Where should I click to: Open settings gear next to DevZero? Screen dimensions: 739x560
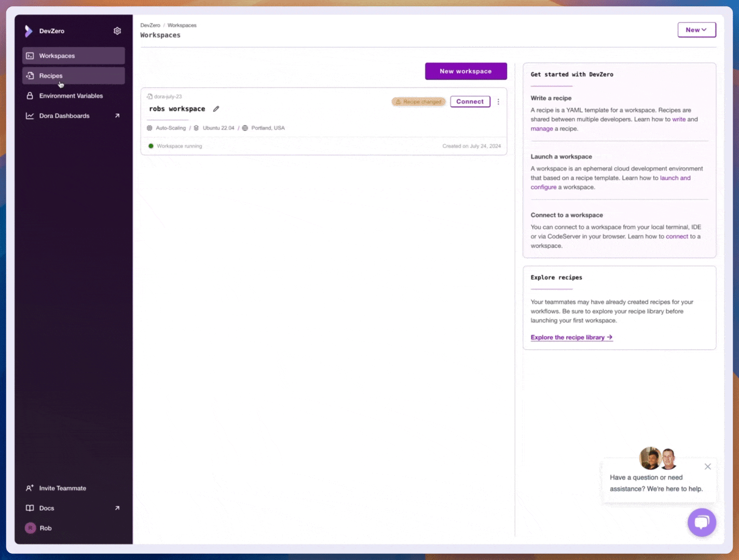(117, 31)
